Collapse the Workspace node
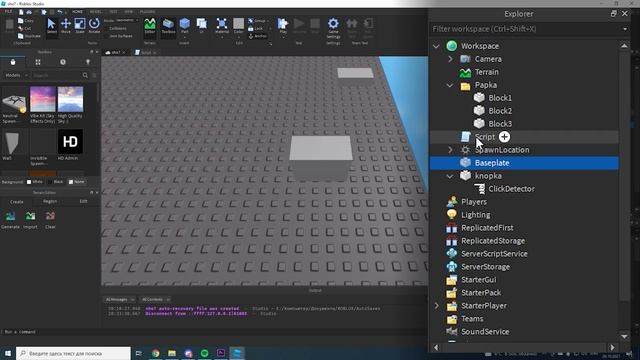This screenshot has width=640, height=360. (x=436, y=46)
